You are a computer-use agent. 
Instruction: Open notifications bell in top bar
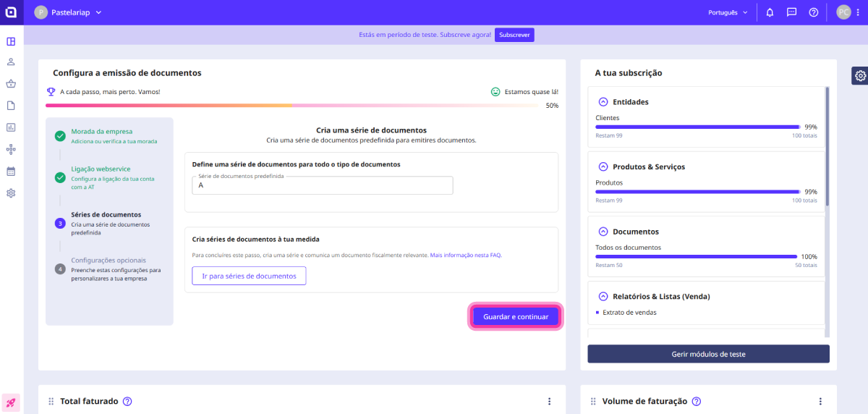click(770, 12)
